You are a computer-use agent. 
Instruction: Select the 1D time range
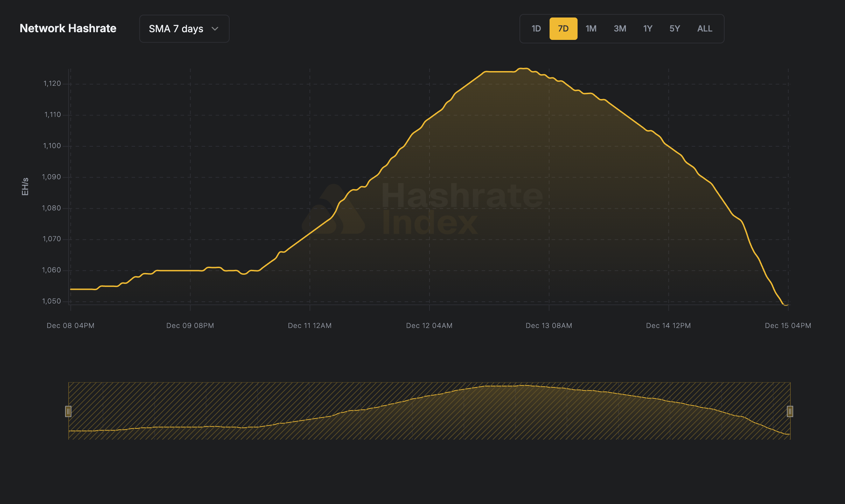[x=536, y=28]
